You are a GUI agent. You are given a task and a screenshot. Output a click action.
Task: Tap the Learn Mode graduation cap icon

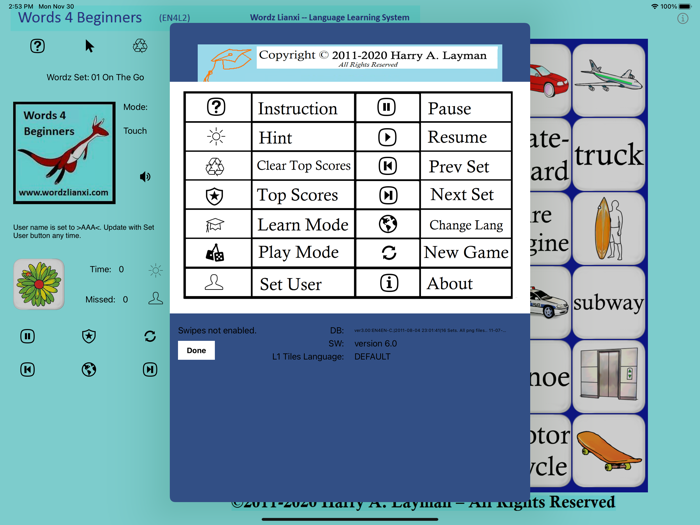coord(214,225)
